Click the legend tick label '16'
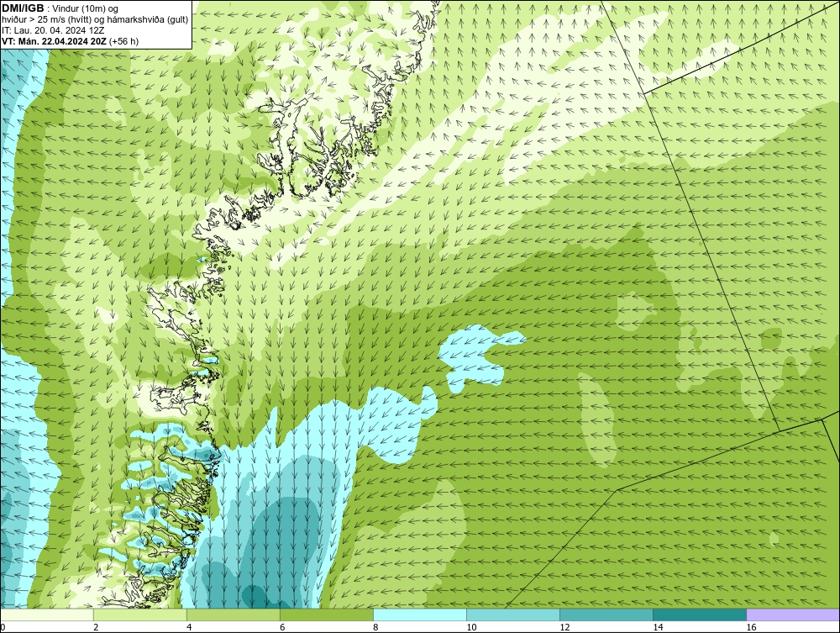This screenshot has width=840, height=633. [x=750, y=627]
